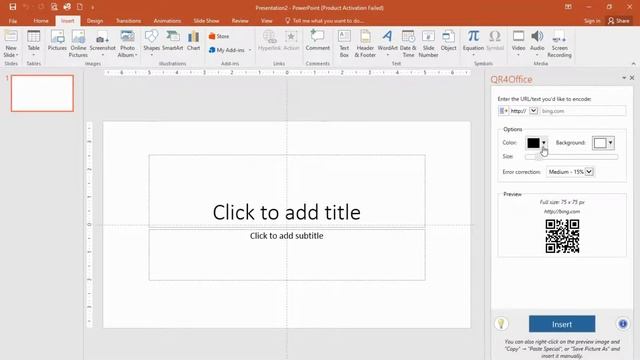Insert a Video

point(518,42)
